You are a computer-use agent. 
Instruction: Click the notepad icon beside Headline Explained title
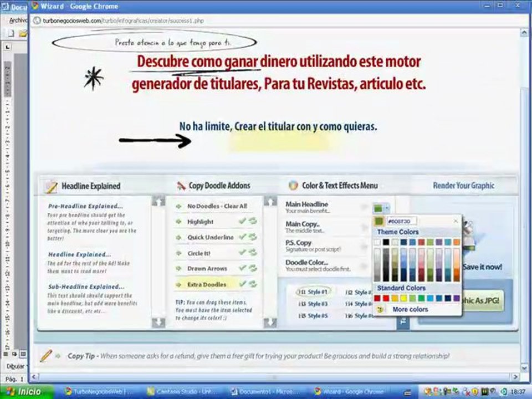pos(51,186)
